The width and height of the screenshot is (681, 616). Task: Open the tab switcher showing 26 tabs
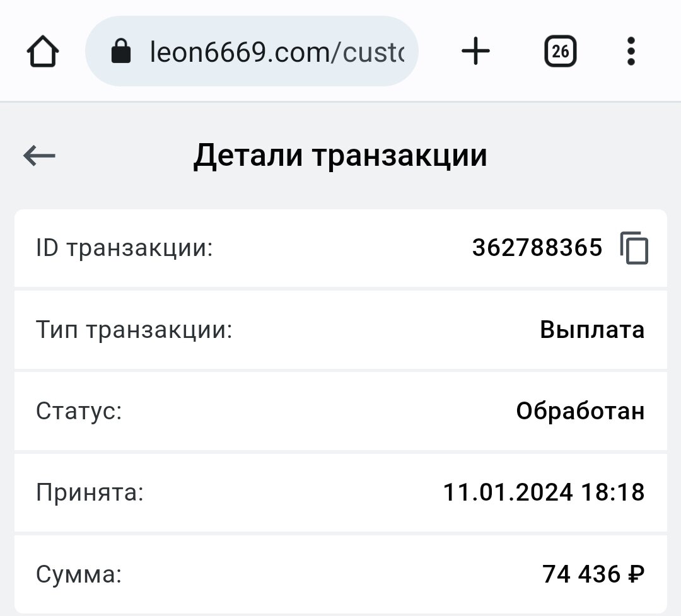point(561,51)
